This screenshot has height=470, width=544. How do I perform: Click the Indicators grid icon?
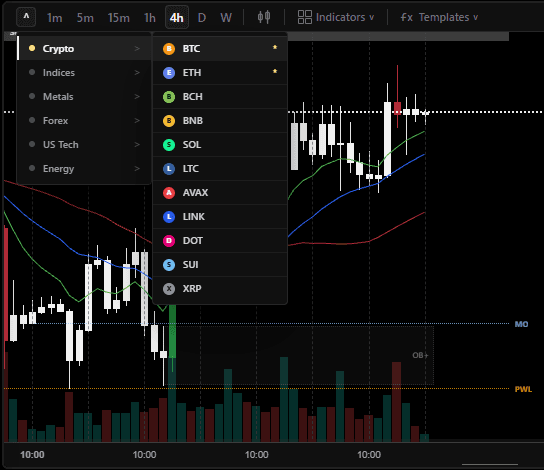click(x=305, y=17)
